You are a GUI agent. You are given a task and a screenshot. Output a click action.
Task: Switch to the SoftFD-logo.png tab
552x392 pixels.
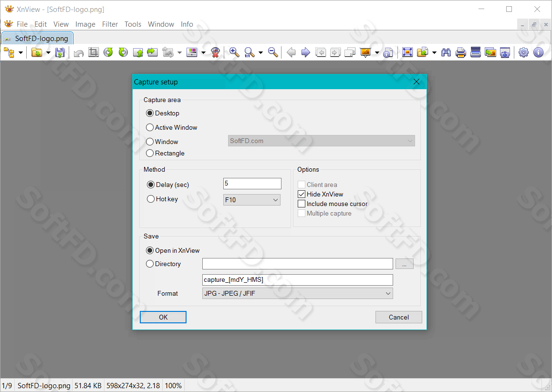pos(37,38)
